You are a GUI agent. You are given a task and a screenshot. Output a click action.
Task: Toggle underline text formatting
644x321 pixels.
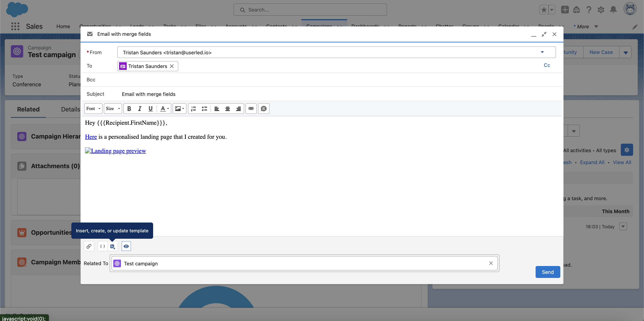point(151,108)
